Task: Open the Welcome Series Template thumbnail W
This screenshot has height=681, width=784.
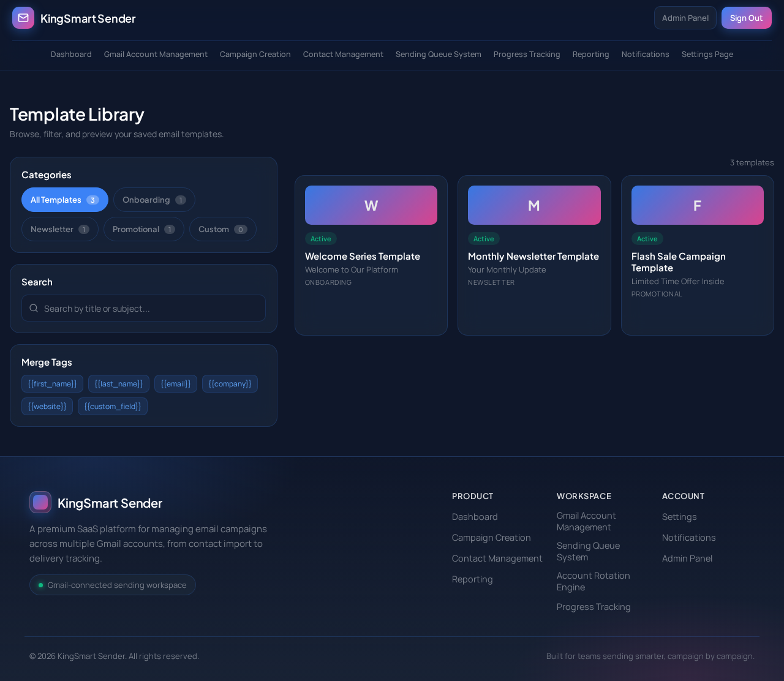Action: 371,205
